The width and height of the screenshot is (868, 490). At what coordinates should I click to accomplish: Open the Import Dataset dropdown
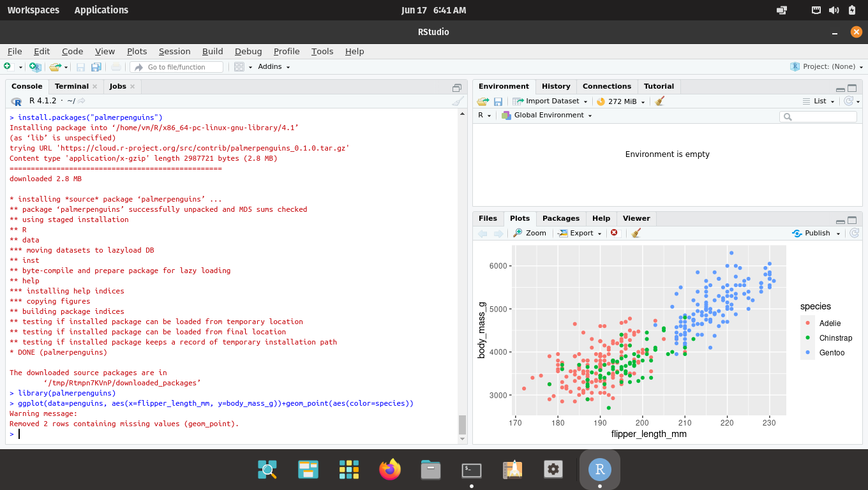pyautogui.click(x=550, y=101)
